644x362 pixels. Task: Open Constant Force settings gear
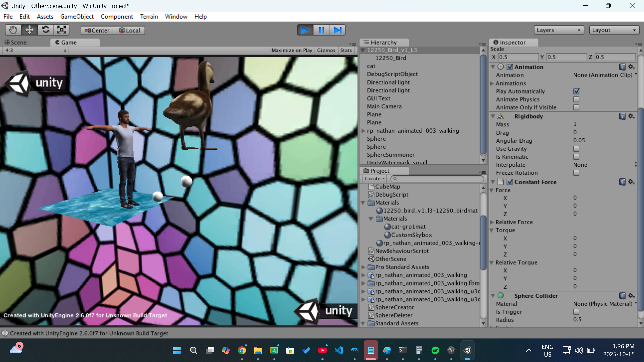pyautogui.click(x=631, y=182)
